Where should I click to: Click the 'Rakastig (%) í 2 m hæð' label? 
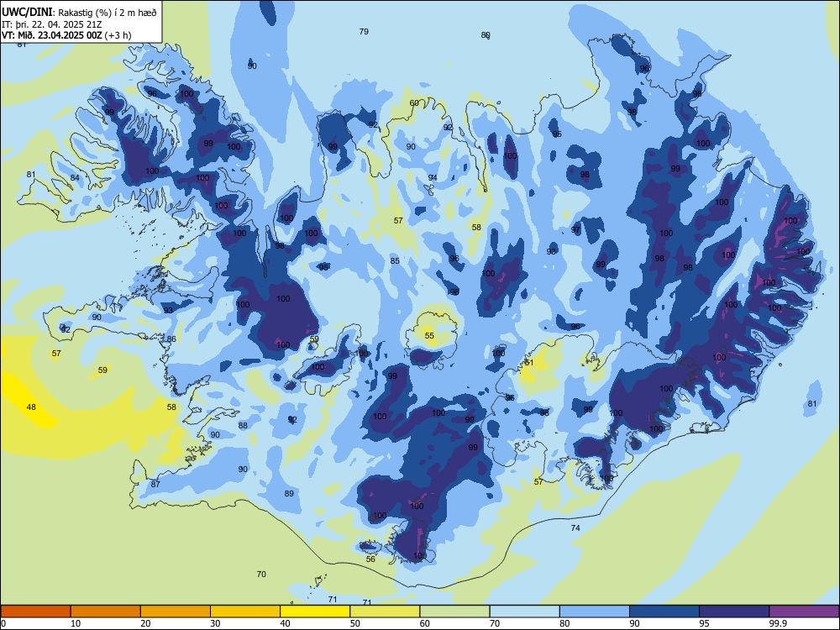108,13
